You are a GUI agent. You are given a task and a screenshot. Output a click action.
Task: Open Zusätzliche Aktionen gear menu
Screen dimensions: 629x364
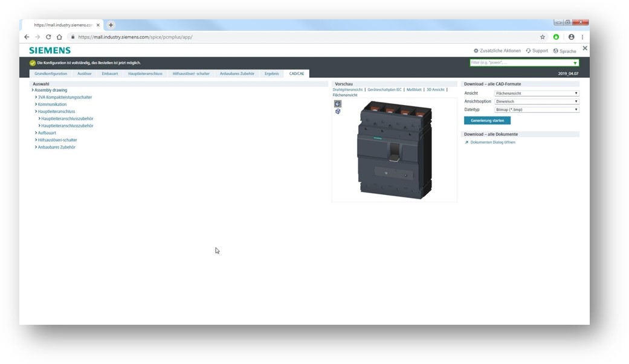coord(476,51)
